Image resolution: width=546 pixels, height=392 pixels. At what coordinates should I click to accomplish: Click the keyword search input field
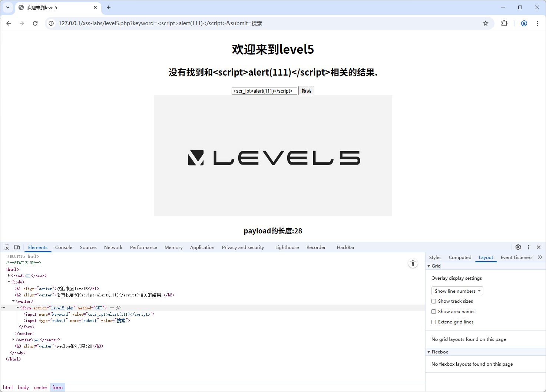click(264, 91)
